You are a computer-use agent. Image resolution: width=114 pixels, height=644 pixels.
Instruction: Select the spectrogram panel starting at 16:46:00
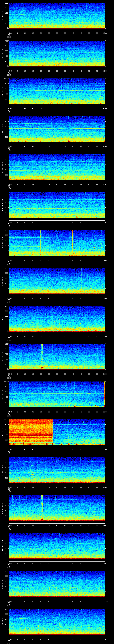click(57, 91)
